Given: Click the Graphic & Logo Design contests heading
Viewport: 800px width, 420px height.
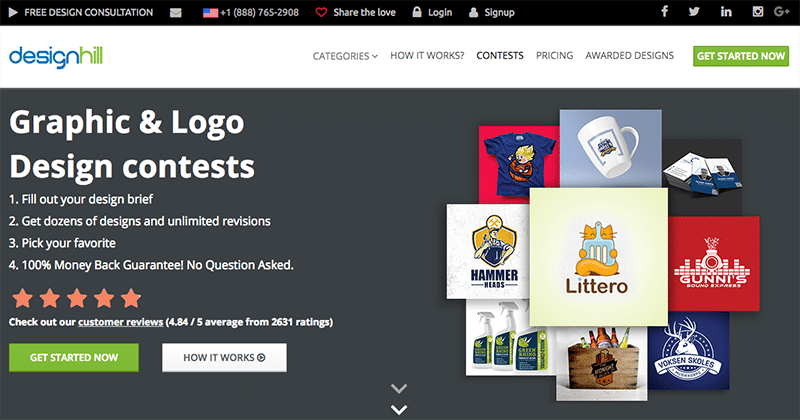Looking at the screenshot, I should [132, 144].
